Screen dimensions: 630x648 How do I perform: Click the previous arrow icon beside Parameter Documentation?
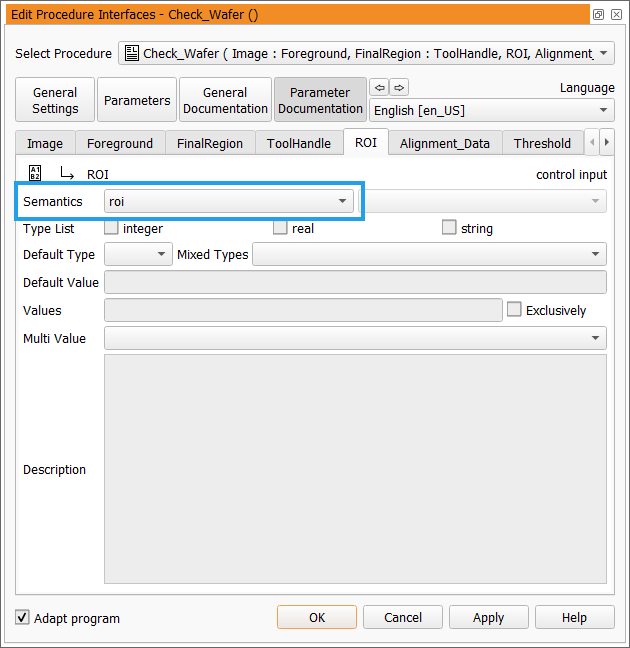point(379,87)
